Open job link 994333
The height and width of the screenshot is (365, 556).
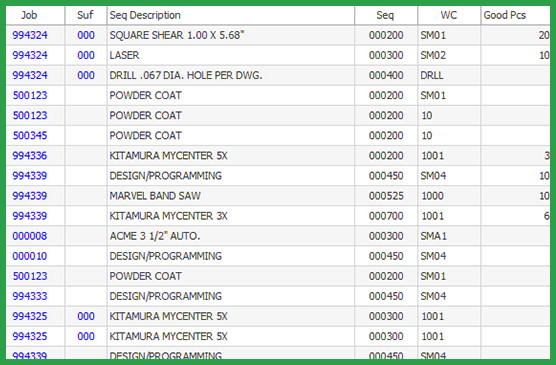pos(30,296)
